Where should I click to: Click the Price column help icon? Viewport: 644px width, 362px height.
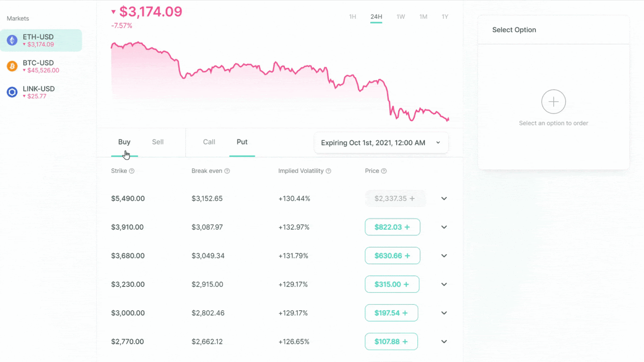pos(384,171)
